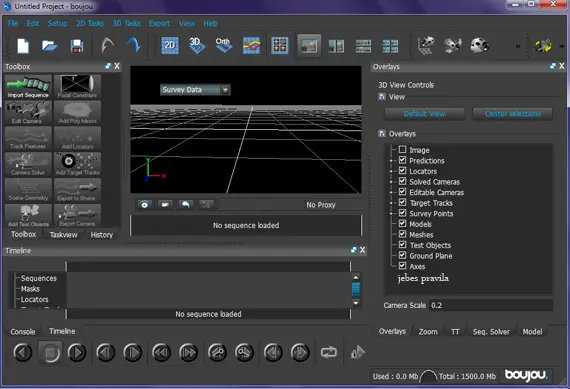
Task: Expand Predictions tree node
Action: (392, 161)
